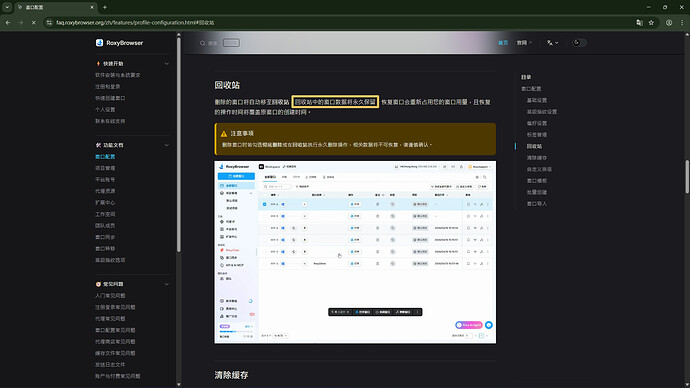Viewport: 690px width, 388px height.
Task: Select 窗口配置 in the sidebar
Action: pyautogui.click(x=105, y=157)
